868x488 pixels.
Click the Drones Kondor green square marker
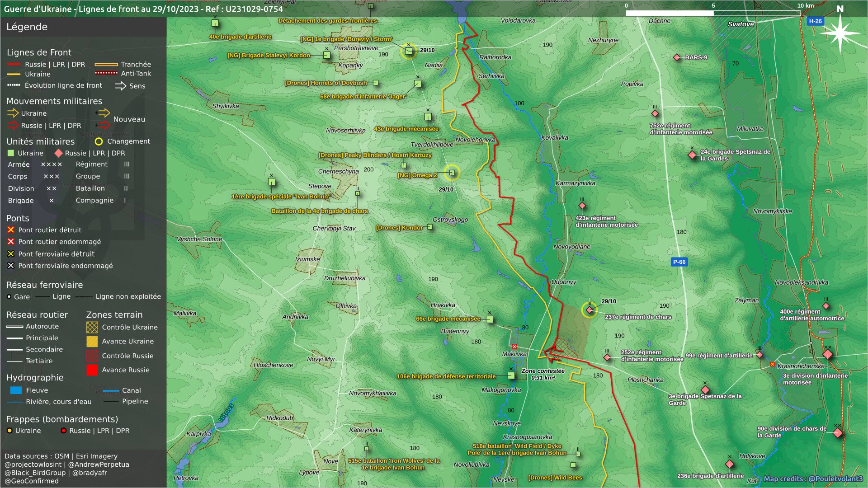tap(430, 227)
